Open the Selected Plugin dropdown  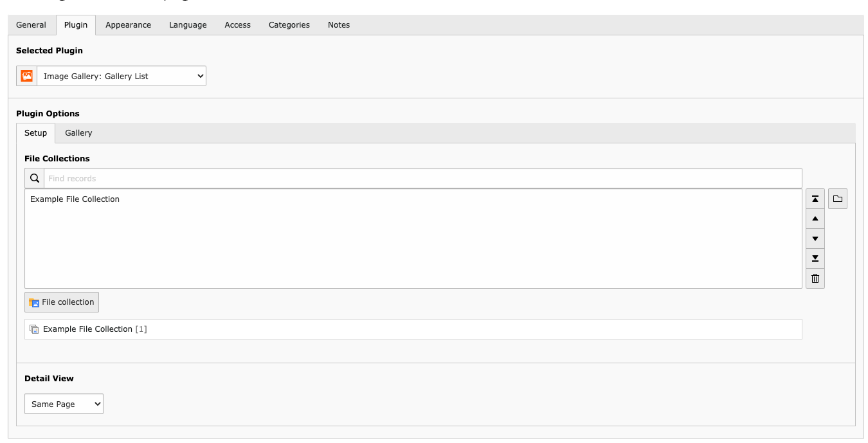[122, 76]
